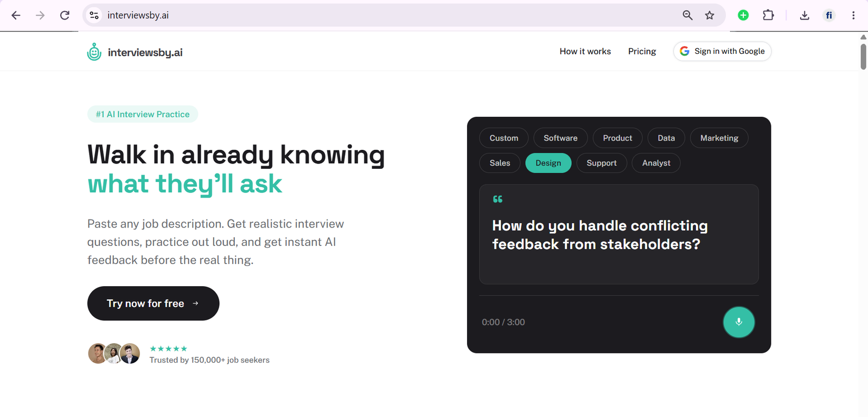Go to the Pricing page
Viewport: 868px width, 417px height.
pyautogui.click(x=642, y=51)
